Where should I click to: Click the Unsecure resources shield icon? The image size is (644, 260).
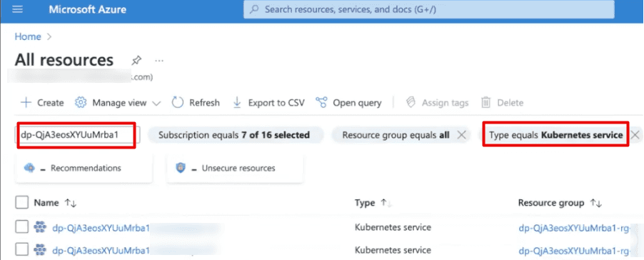click(x=181, y=168)
